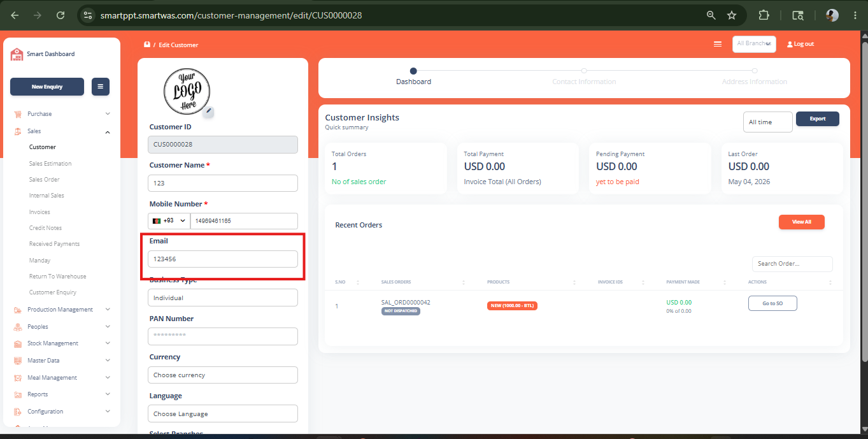Click the pencil icon to edit logo

[208, 112]
